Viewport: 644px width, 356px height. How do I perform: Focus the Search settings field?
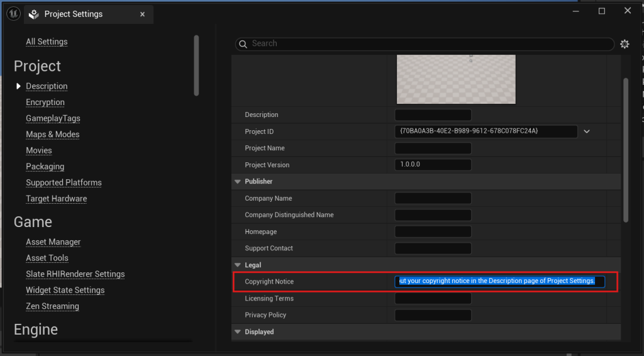coord(425,44)
